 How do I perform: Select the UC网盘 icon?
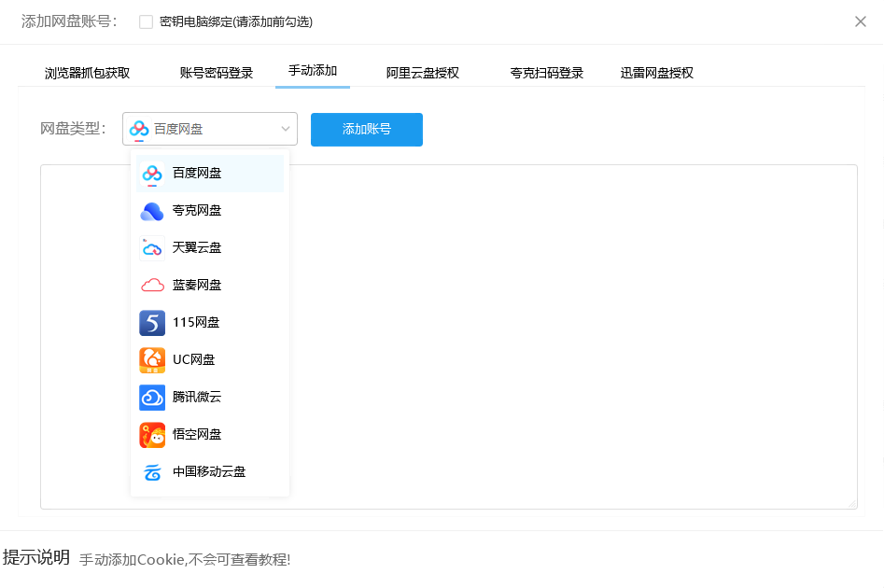click(x=151, y=359)
